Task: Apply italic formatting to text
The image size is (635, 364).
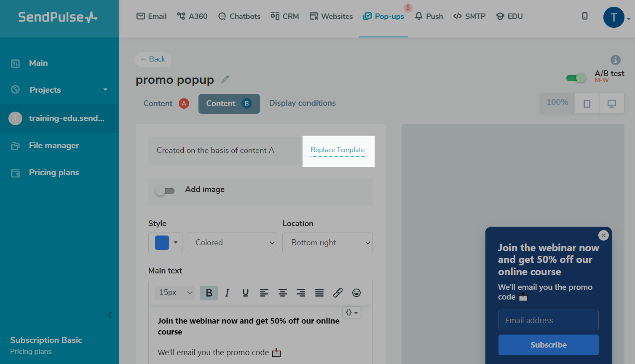Action: (227, 293)
